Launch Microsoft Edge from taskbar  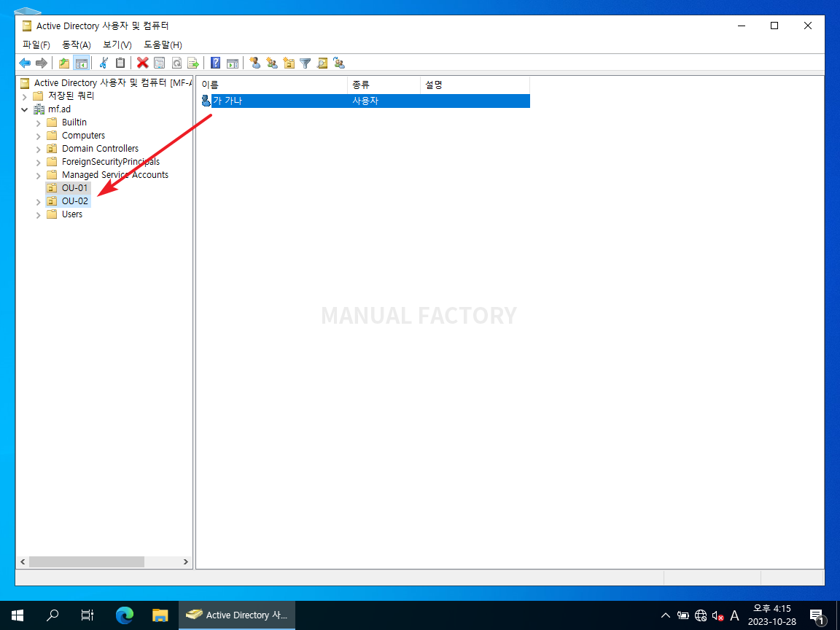click(124, 615)
